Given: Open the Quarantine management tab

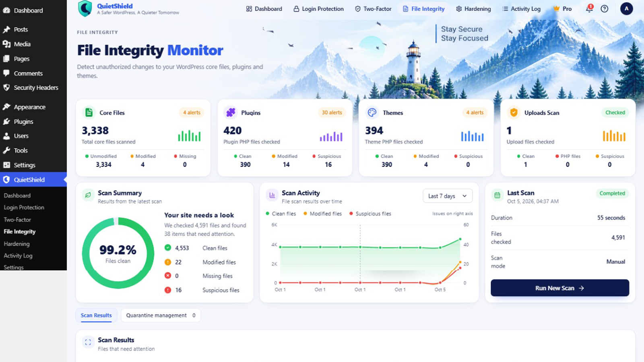Looking at the screenshot, I should coord(161,315).
